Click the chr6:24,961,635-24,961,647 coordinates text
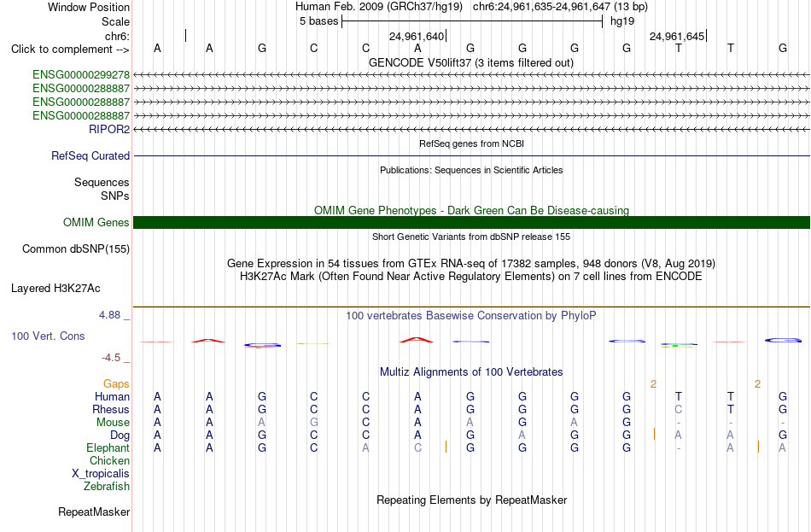Image resolution: width=811 pixels, height=532 pixels. pos(541,7)
